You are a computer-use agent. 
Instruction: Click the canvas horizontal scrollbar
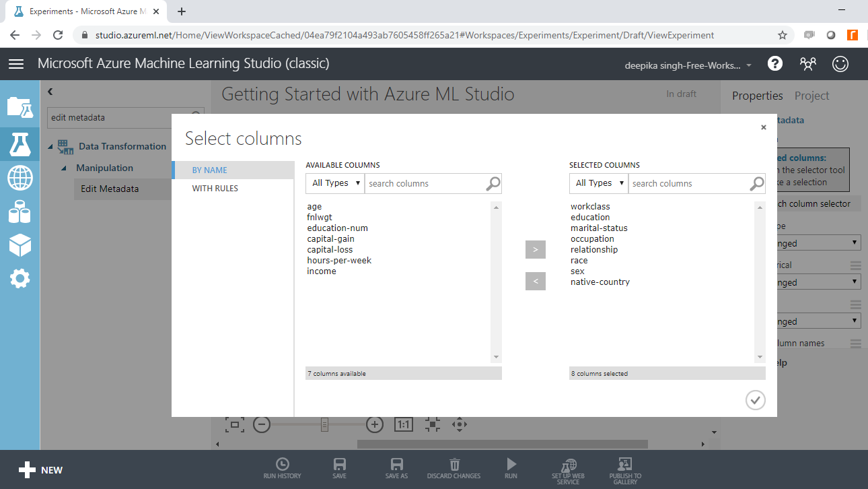pos(502,444)
